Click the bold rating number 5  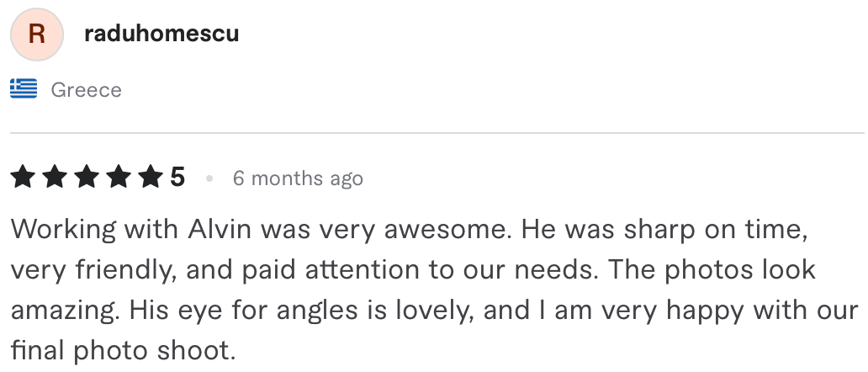point(177,178)
